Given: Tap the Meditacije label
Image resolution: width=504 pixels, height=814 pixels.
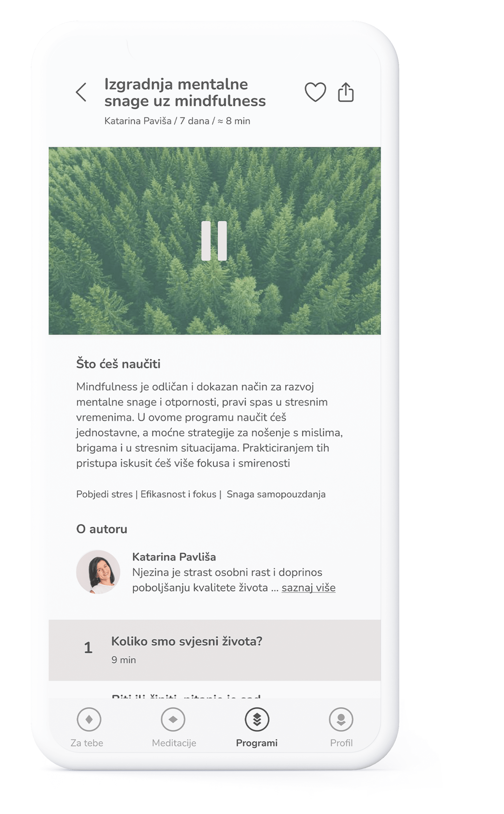Looking at the screenshot, I should [174, 743].
